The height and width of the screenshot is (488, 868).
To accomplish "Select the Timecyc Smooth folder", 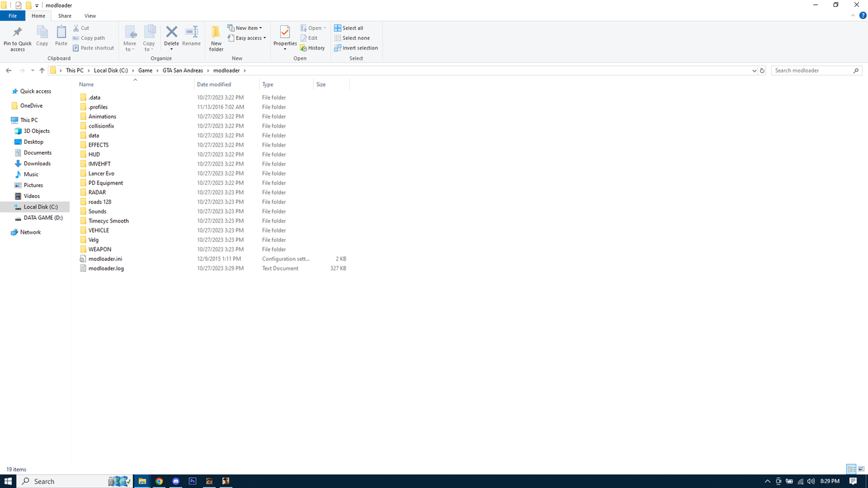I will click(x=108, y=221).
